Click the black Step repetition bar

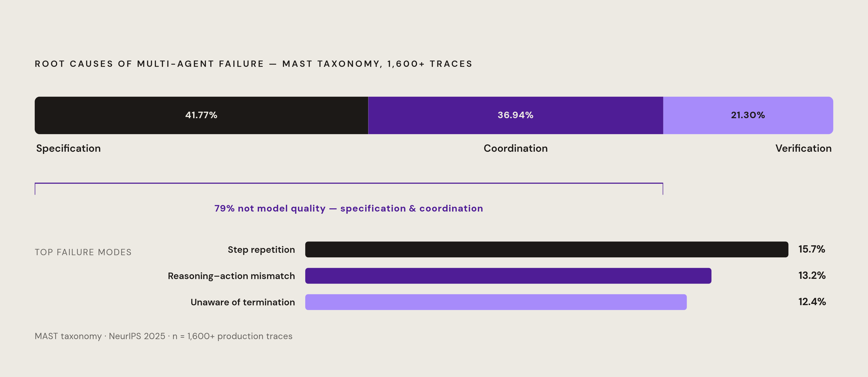click(547, 250)
